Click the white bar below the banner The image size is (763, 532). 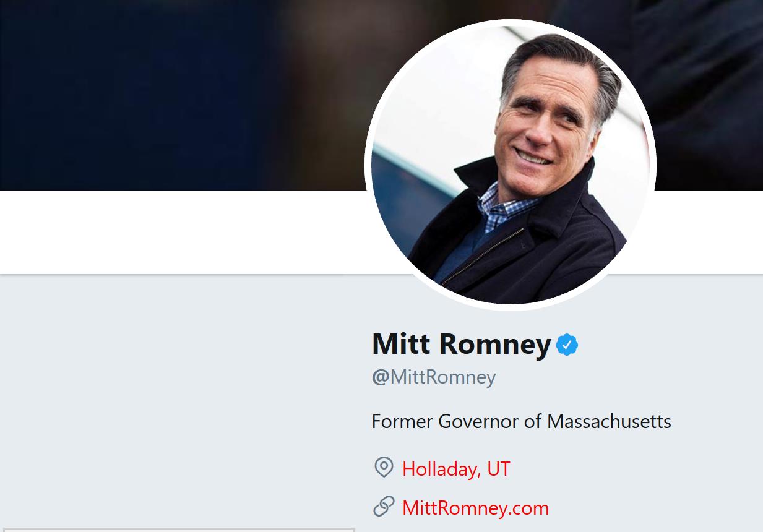point(186,232)
